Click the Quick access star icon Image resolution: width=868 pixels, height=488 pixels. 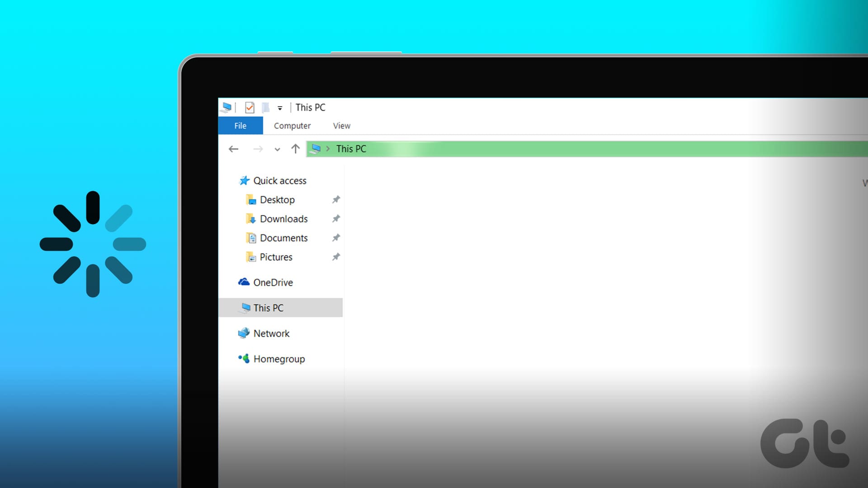point(244,181)
